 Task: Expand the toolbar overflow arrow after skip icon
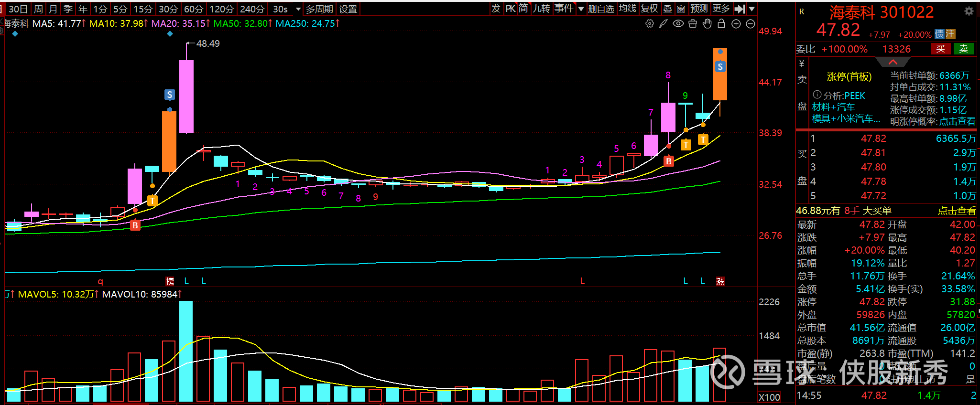751,9
